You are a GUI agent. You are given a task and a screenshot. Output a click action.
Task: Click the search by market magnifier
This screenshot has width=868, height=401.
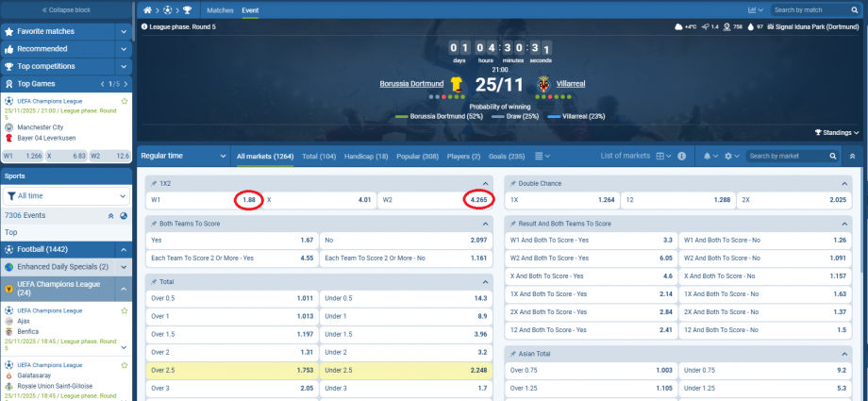pyautogui.click(x=832, y=157)
